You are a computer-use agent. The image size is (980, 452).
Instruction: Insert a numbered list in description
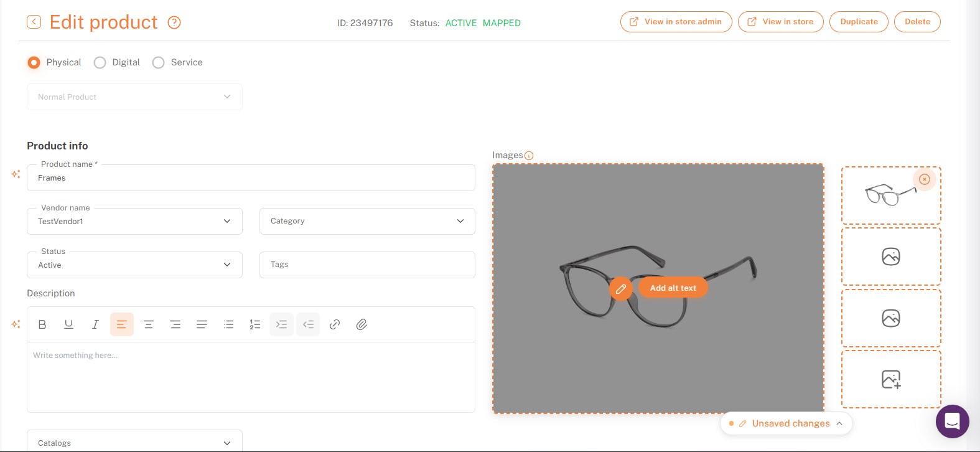[x=255, y=324]
